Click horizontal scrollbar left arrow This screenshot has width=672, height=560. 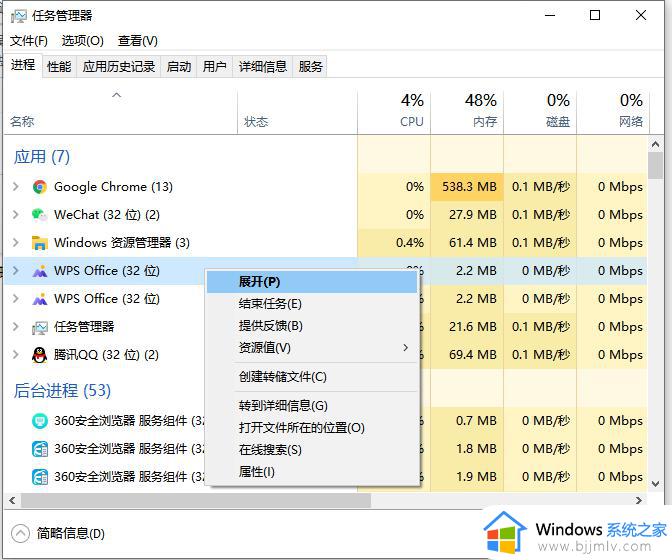point(12,500)
